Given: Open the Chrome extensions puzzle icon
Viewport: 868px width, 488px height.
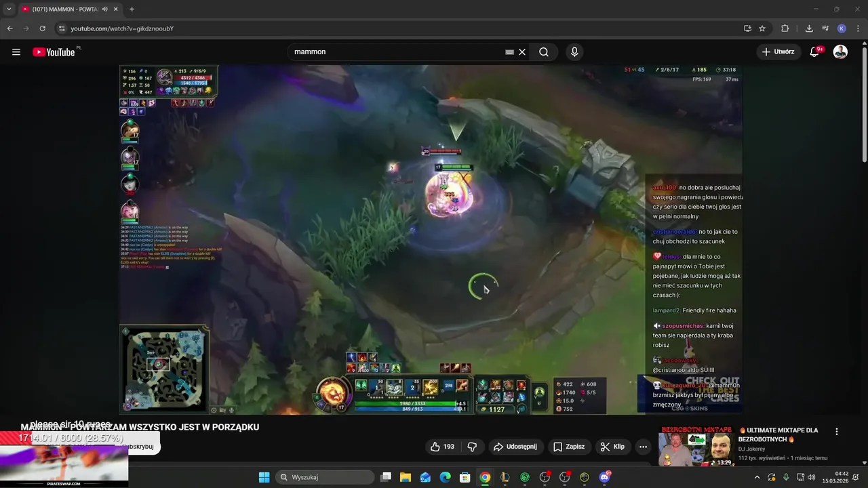Looking at the screenshot, I should 785,28.
